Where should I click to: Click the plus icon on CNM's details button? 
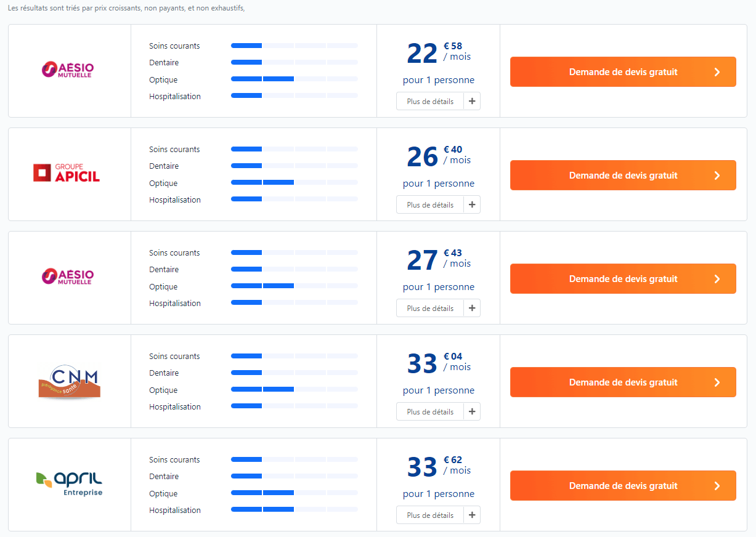[472, 412]
